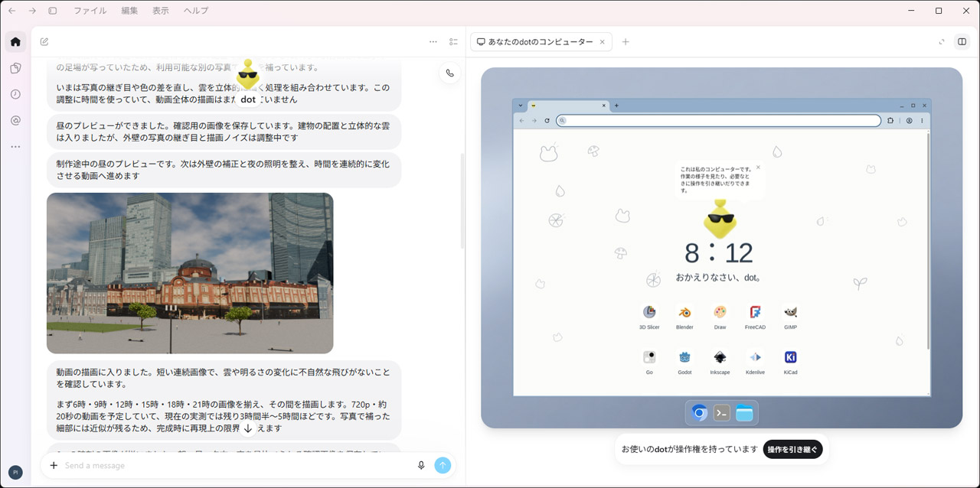Click the plus attach icon in message box
This screenshot has height=488, width=980.
tap(54, 465)
